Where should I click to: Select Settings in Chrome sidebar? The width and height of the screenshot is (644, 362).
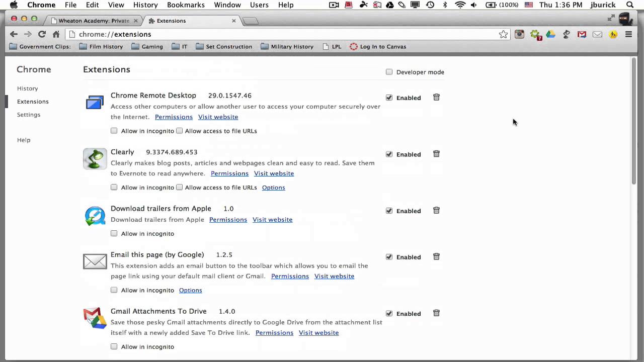[x=29, y=115]
